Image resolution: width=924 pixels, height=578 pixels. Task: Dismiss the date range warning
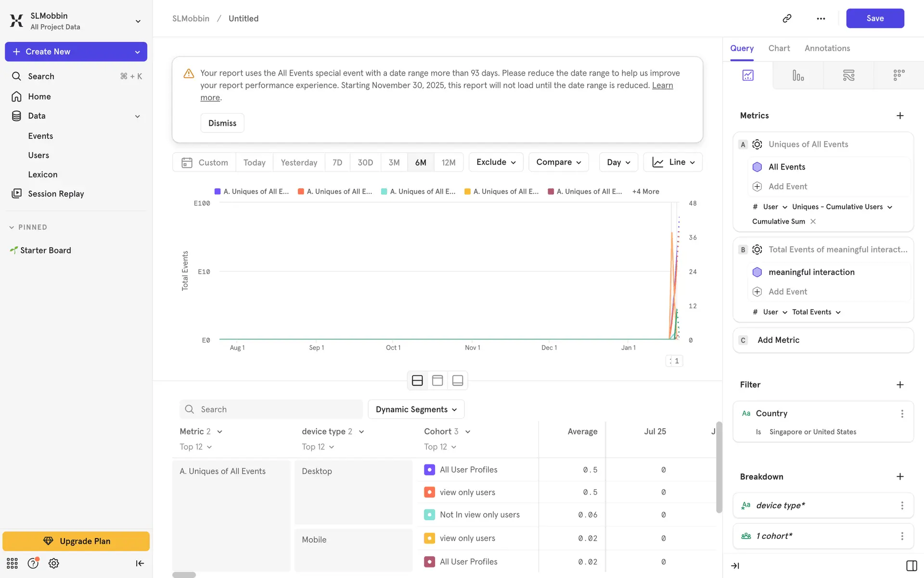[x=222, y=123]
